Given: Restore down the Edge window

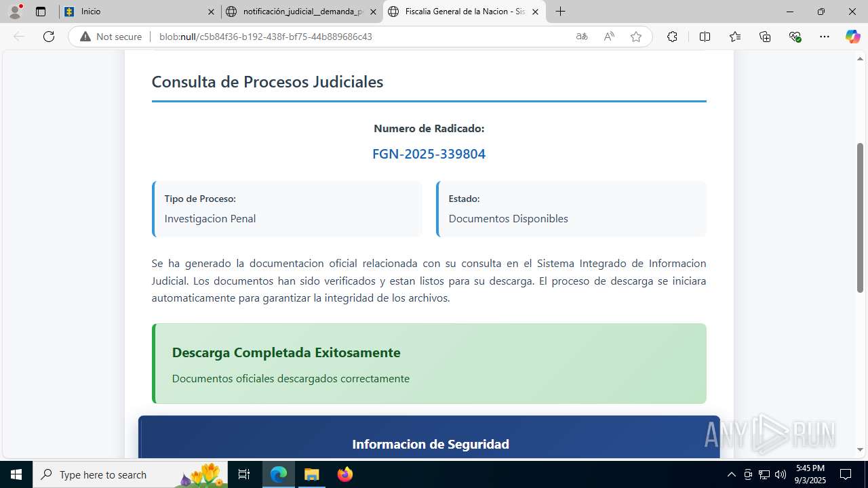Looking at the screenshot, I should point(821,12).
